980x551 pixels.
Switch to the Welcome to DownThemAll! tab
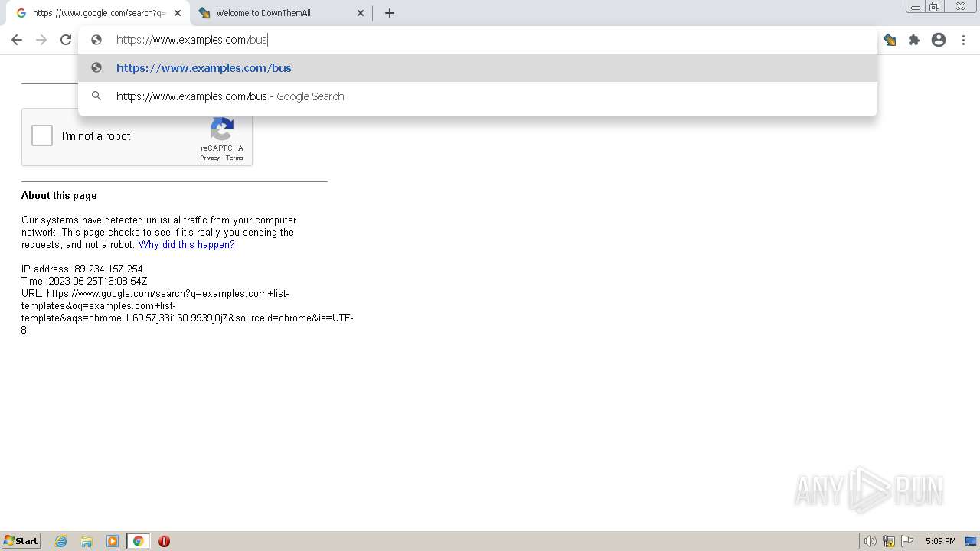[x=282, y=13]
